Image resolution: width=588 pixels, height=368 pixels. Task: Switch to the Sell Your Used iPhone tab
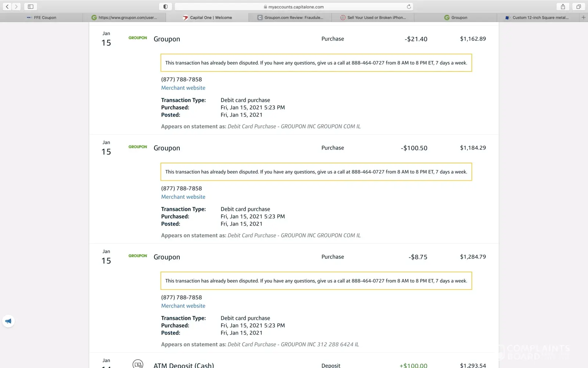pyautogui.click(x=373, y=18)
